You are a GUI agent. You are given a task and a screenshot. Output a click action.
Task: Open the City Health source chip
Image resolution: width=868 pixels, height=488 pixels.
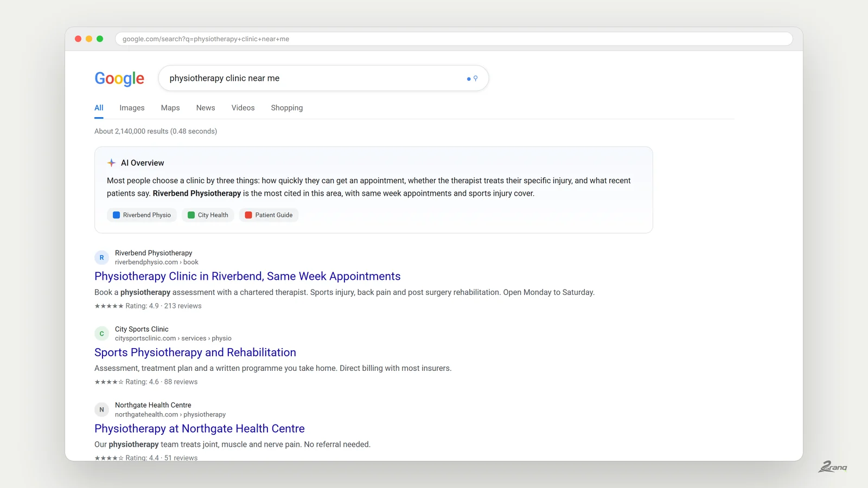click(208, 215)
